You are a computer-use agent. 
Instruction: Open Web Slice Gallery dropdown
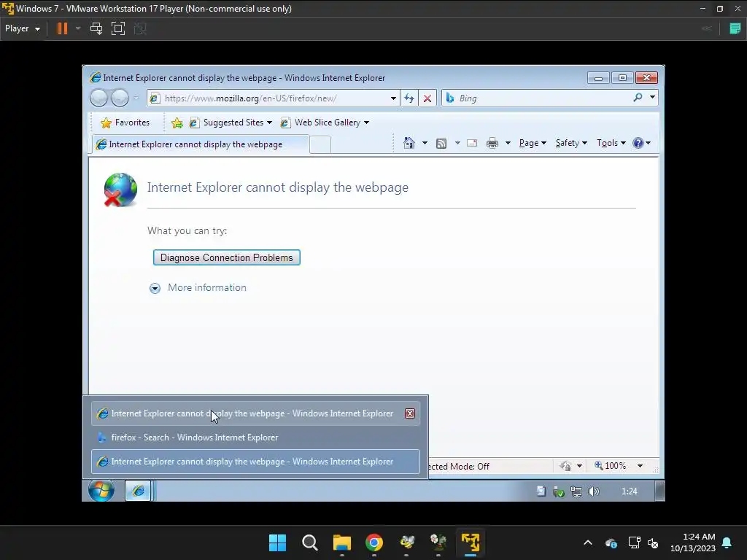click(x=325, y=122)
